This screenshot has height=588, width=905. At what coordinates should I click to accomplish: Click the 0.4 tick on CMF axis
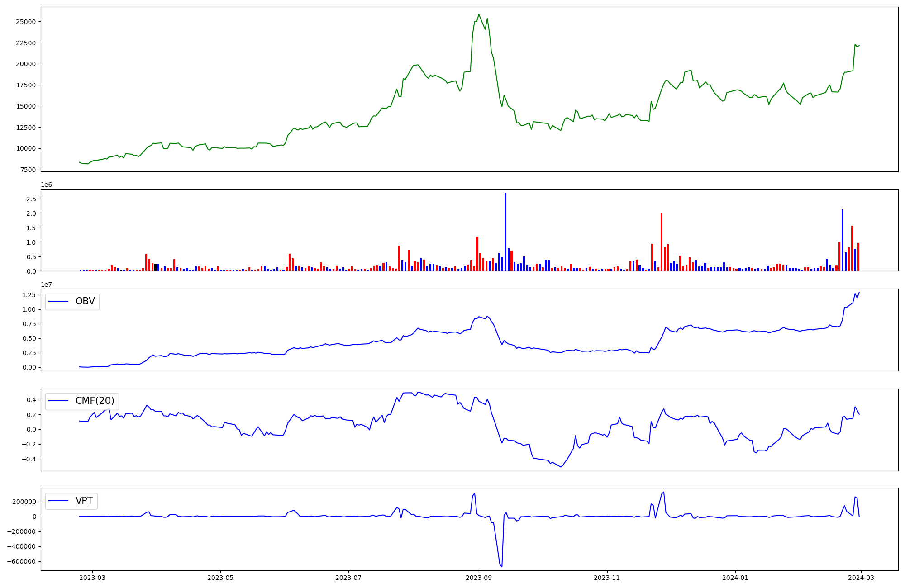(x=31, y=400)
